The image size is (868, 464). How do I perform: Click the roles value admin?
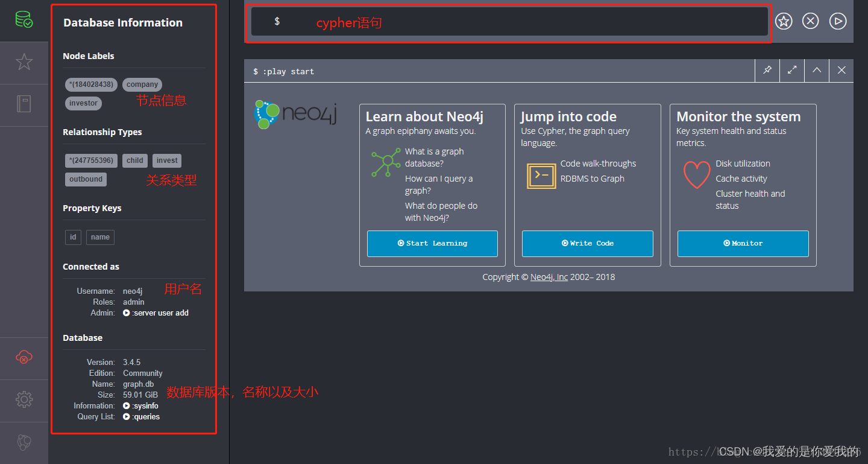[x=134, y=302]
